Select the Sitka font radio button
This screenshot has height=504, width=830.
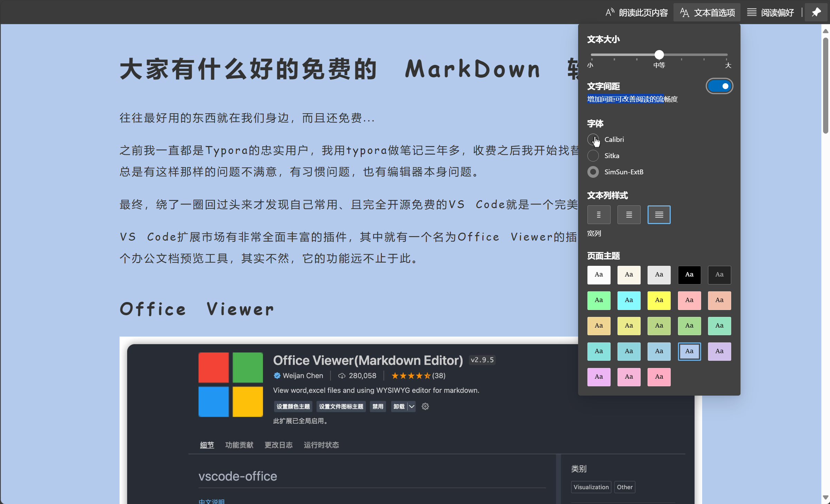click(593, 156)
